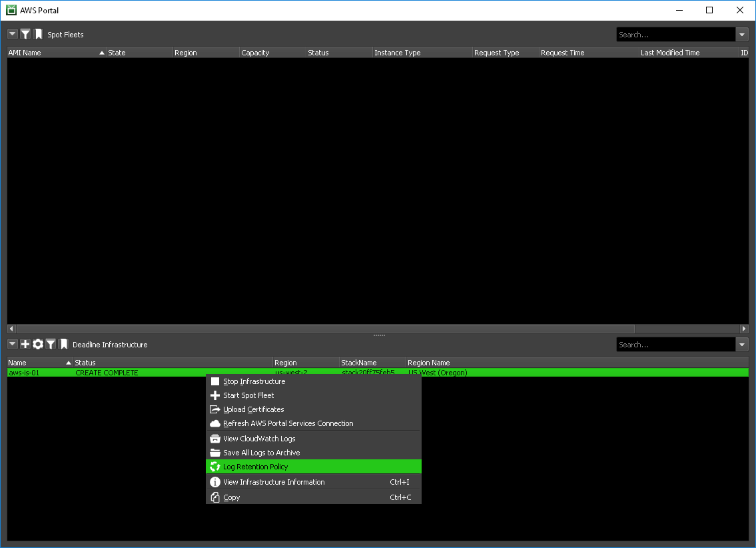Select Save All Logs to Archive
Viewport: 756px width, 548px height.
tap(261, 453)
